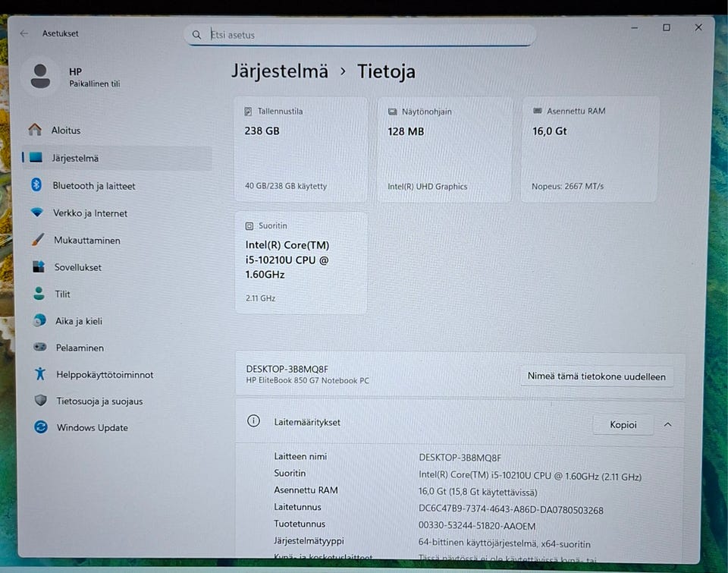Viewport: 728px width, 573px height.
Task: Open the Tallennustila storage card
Action: 301,150
